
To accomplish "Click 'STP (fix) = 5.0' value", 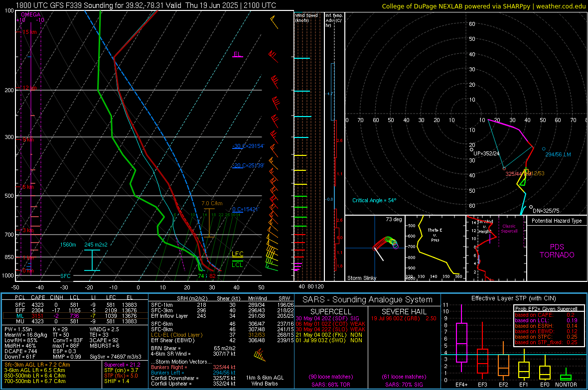I will 121,376.
